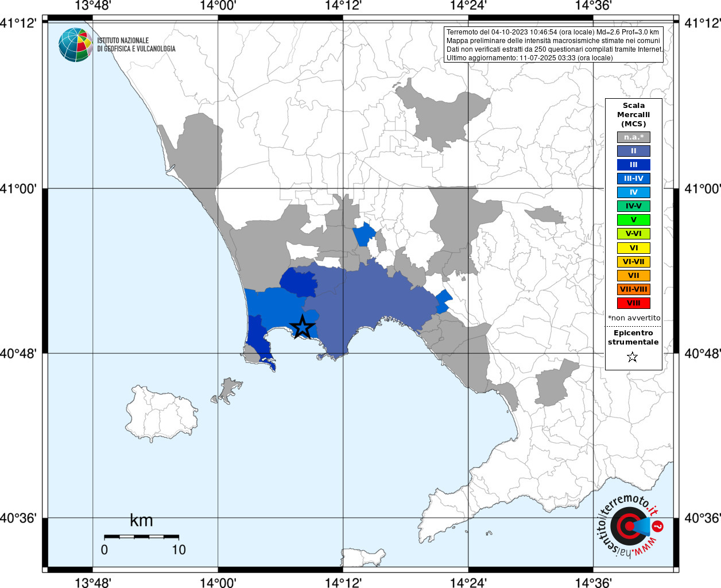Click the top-left 41°12' latitude label
The image size is (721, 588).
click(19, 23)
